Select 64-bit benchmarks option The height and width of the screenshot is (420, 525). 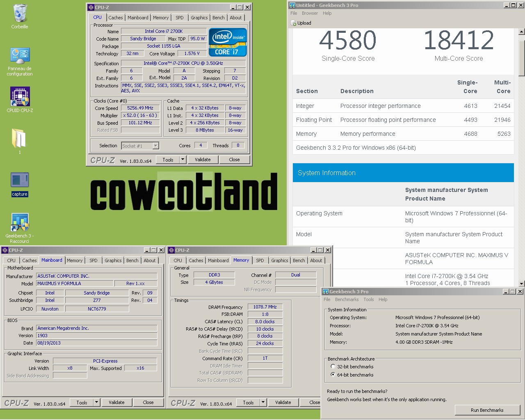(x=333, y=375)
